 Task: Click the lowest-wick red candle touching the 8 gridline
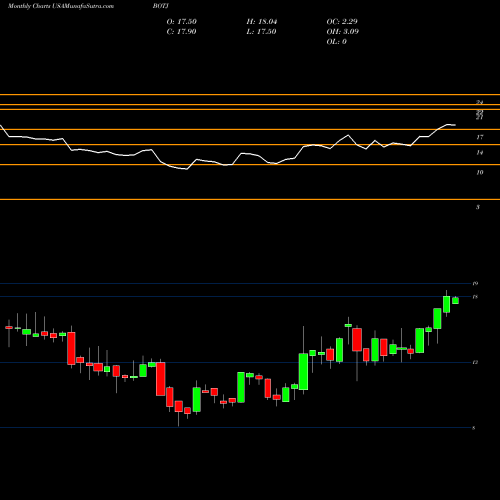[x=179, y=406]
